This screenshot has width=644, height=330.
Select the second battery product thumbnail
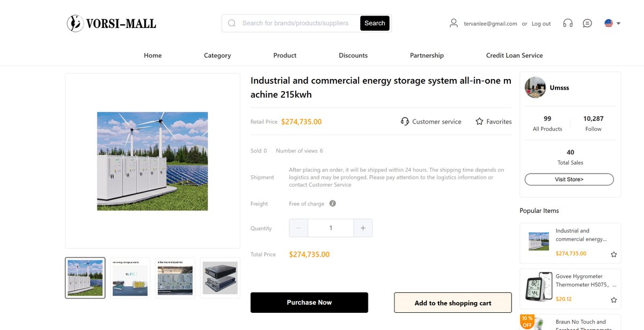[x=130, y=278]
